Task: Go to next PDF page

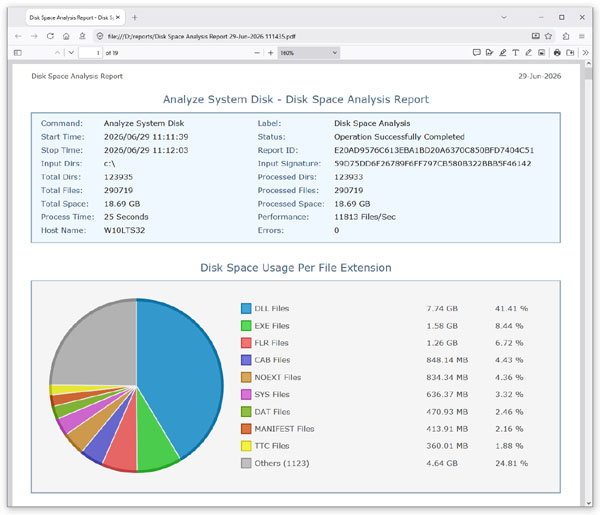Action: (x=71, y=53)
